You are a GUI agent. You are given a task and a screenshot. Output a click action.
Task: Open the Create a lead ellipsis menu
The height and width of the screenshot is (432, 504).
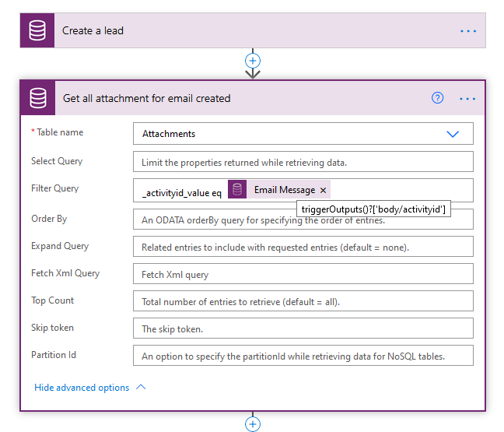[467, 31]
